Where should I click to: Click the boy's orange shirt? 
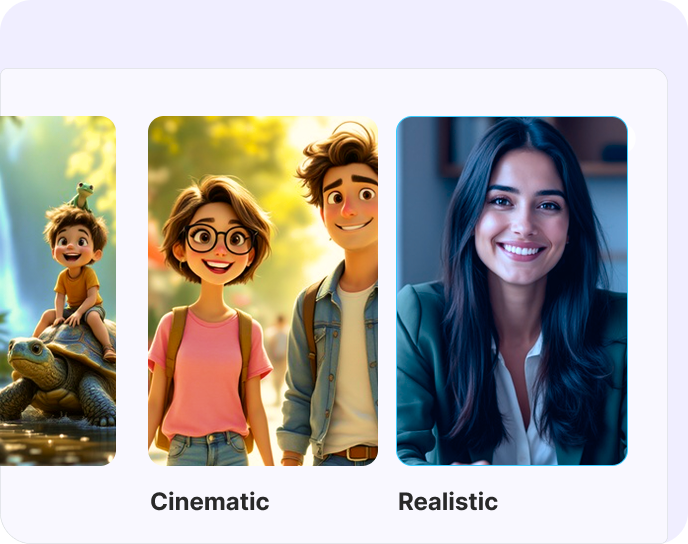click(x=77, y=286)
